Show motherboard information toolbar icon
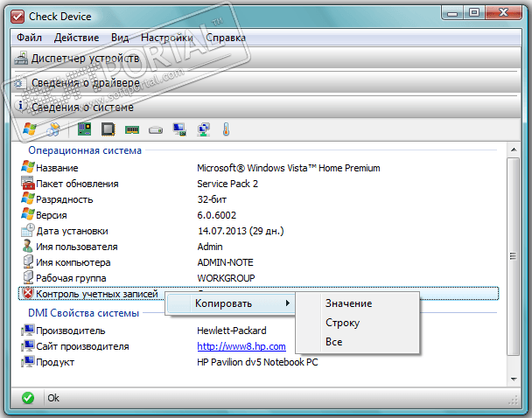Image resolution: width=532 pixels, height=418 pixels. (85, 129)
